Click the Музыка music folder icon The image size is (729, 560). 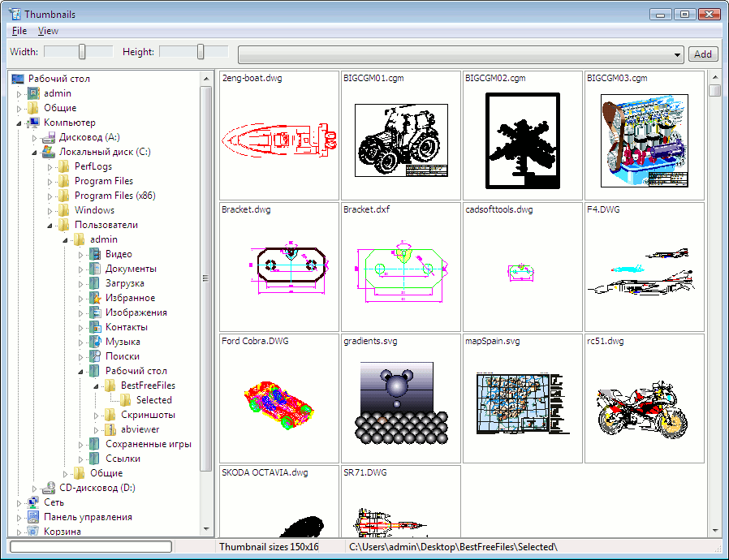click(95, 342)
